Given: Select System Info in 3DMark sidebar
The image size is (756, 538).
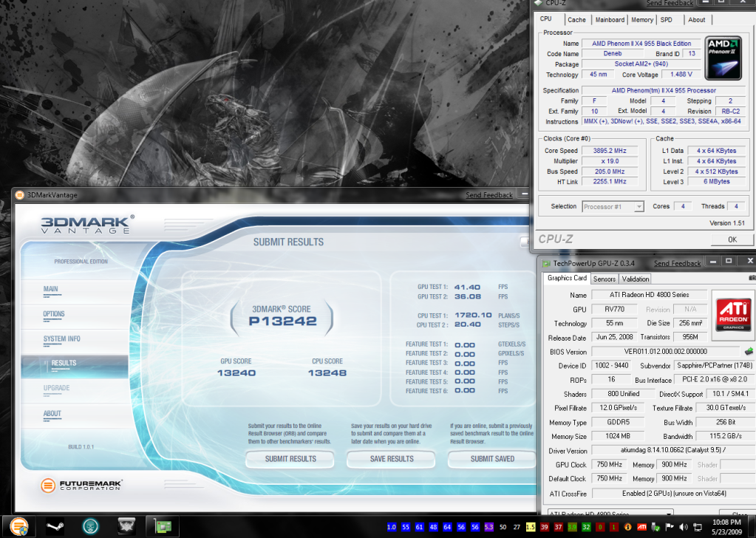Looking at the screenshot, I should coord(61,339).
